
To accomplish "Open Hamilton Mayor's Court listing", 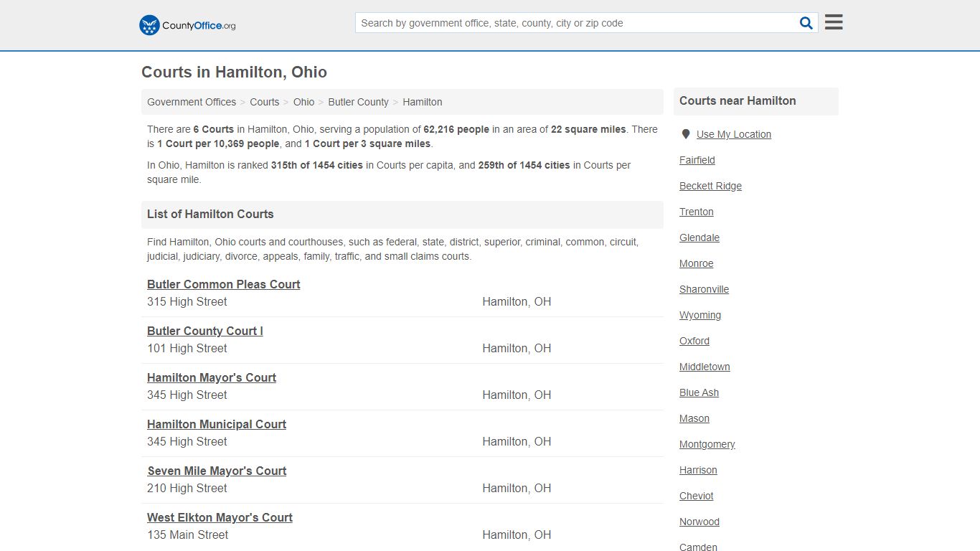I will (x=212, y=377).
